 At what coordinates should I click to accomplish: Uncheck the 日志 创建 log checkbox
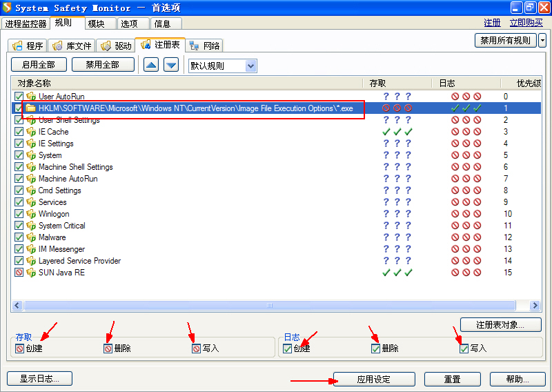[x=288, y=349]
